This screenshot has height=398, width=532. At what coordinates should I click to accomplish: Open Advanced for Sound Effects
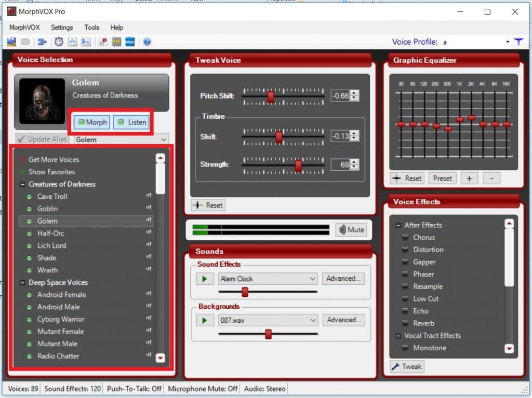tap(343, 278)
